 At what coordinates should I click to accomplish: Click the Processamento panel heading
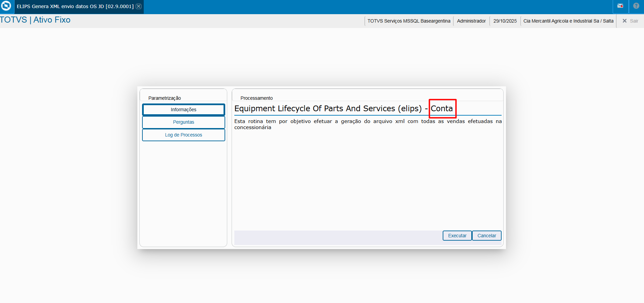tap(257, 98)
